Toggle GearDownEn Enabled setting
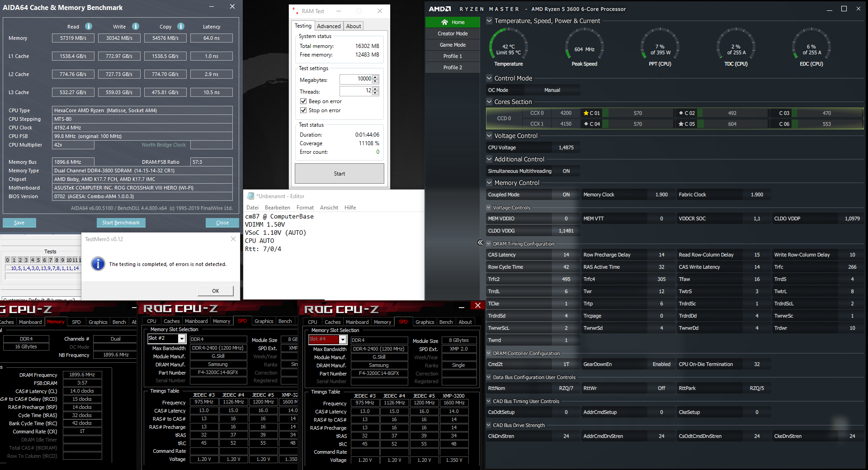 click(x=661, y=364)
